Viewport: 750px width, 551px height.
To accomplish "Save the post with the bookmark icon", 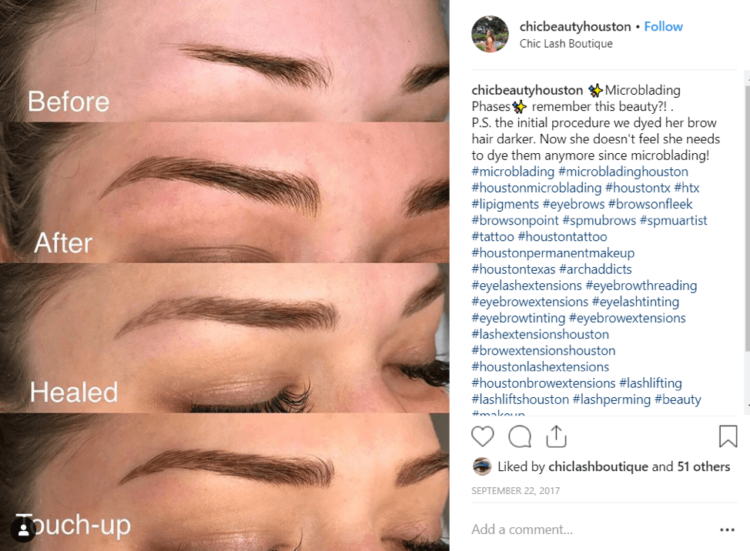I will (x=728, y=436).
